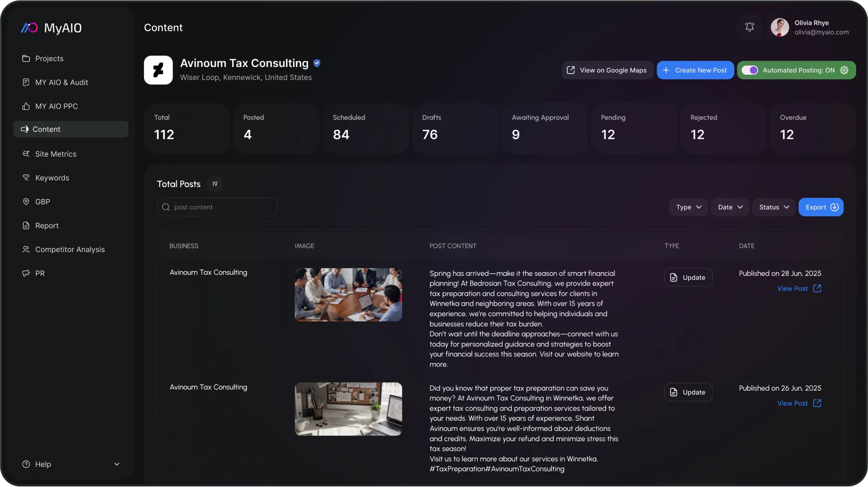Click Wiser Loop, Kennewick address text

[246, 77]
